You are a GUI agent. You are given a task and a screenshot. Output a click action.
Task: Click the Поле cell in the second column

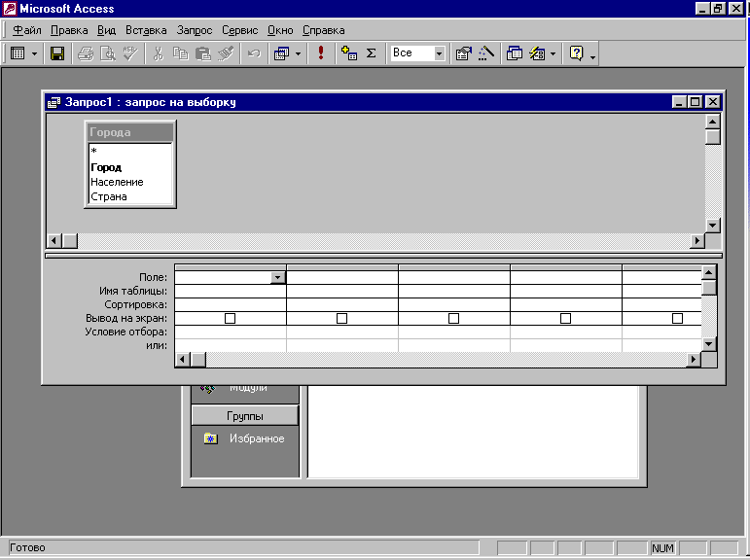[x=342, y=277]
